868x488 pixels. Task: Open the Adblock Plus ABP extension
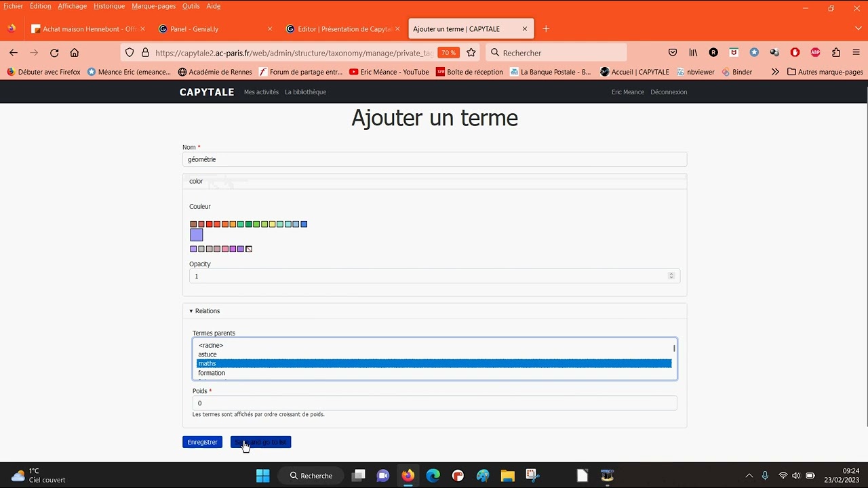(x=815, y=53)
